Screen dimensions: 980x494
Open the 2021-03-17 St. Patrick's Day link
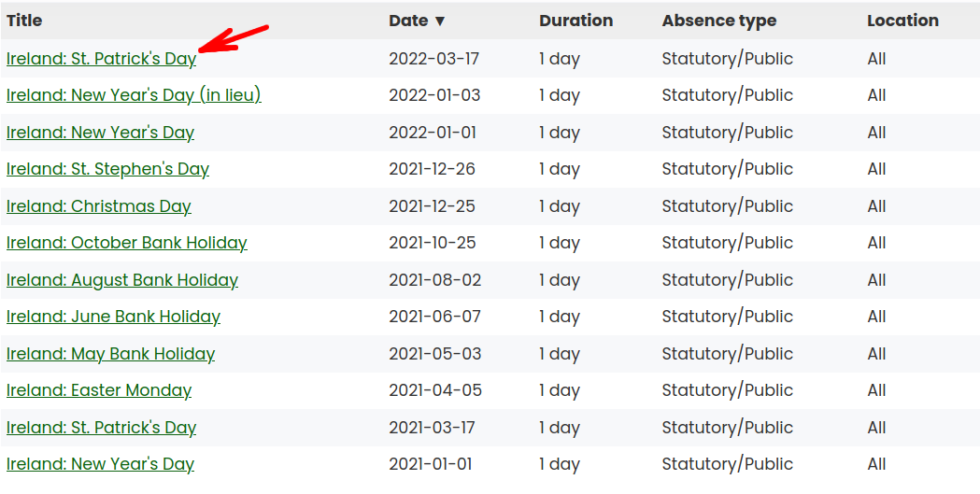101,428
